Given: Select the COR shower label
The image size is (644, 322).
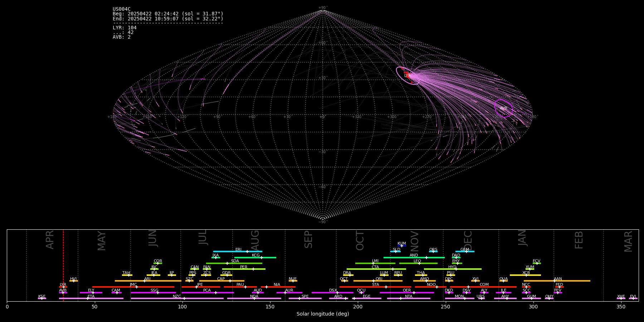Looking at the screenshot, I should pyautogui.click(x=158, y=261).
